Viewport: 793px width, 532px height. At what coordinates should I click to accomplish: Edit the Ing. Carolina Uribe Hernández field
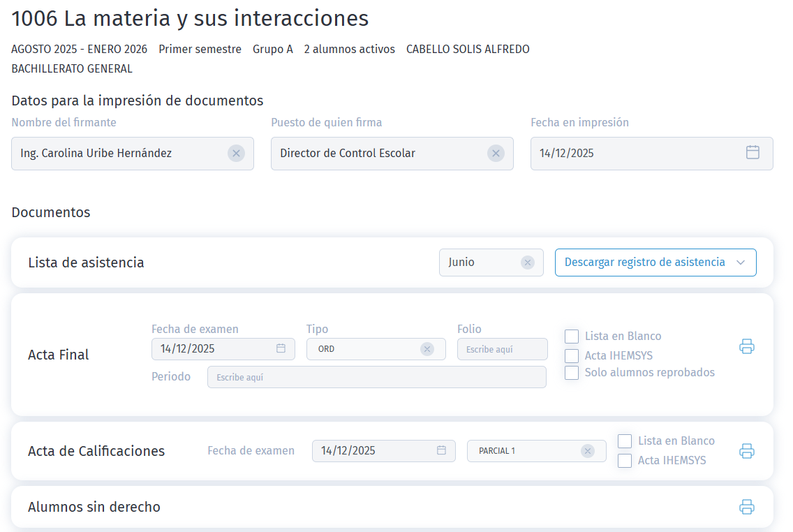[133, 153]
